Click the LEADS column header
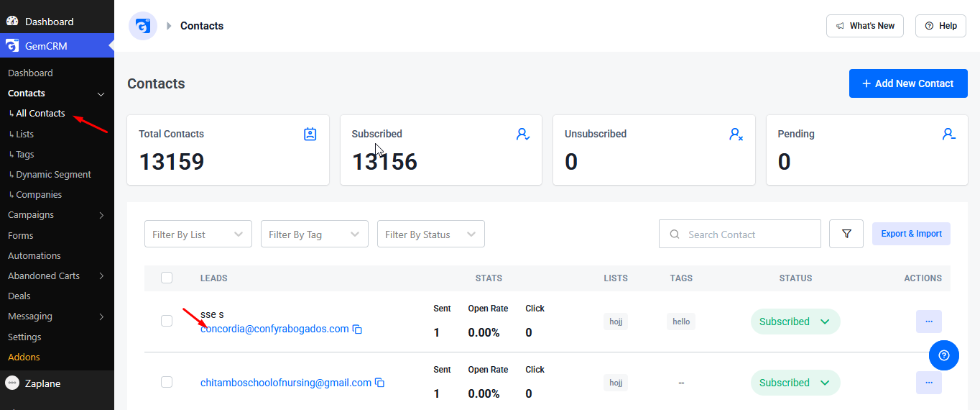 tap(214, 278)
